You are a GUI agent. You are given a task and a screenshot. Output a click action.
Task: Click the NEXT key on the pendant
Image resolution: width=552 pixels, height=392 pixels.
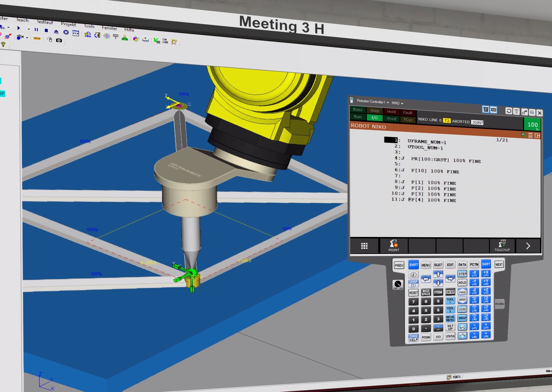tap(499, 265)
